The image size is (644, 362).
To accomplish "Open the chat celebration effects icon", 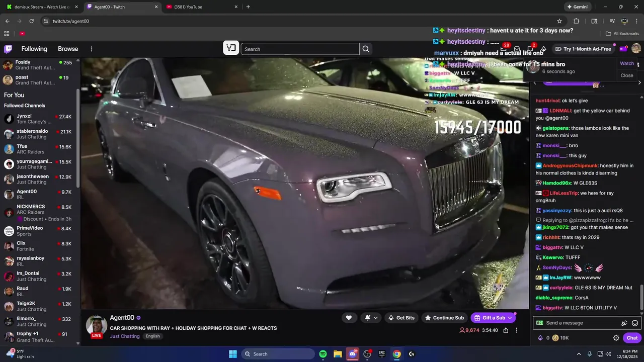I will [x=624, y=323].
